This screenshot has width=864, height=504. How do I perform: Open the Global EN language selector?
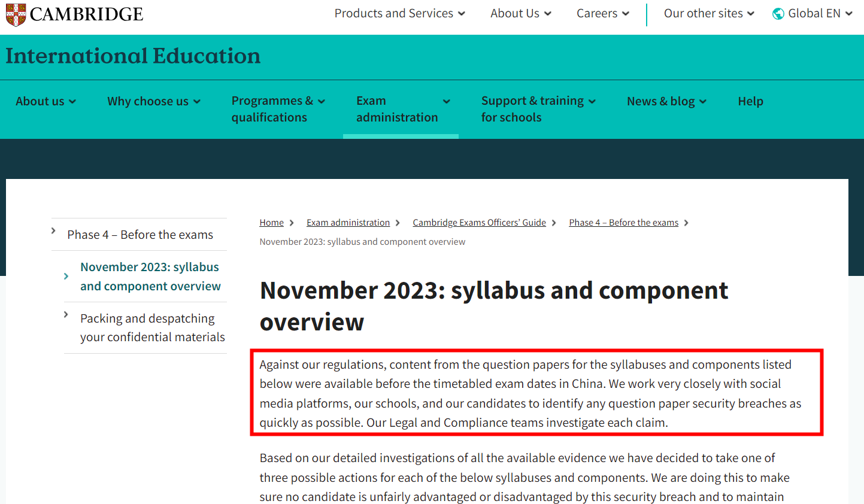pyautogui.click(x=813, y=13)
